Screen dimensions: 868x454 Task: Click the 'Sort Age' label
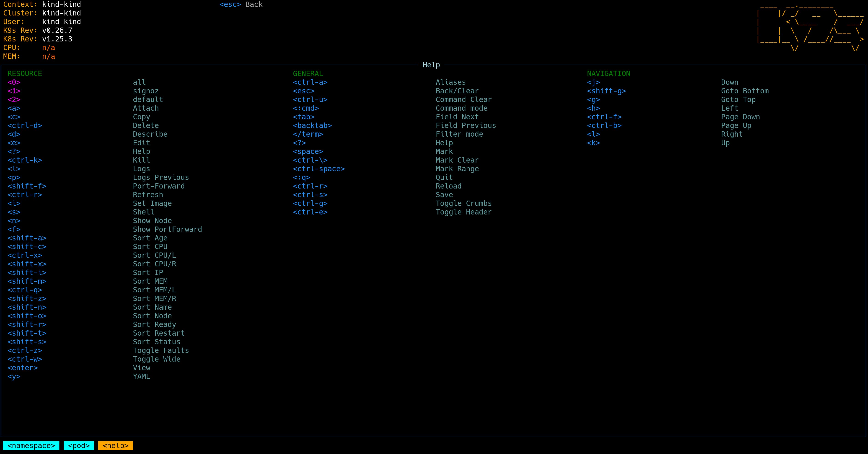tap(150, 238)
